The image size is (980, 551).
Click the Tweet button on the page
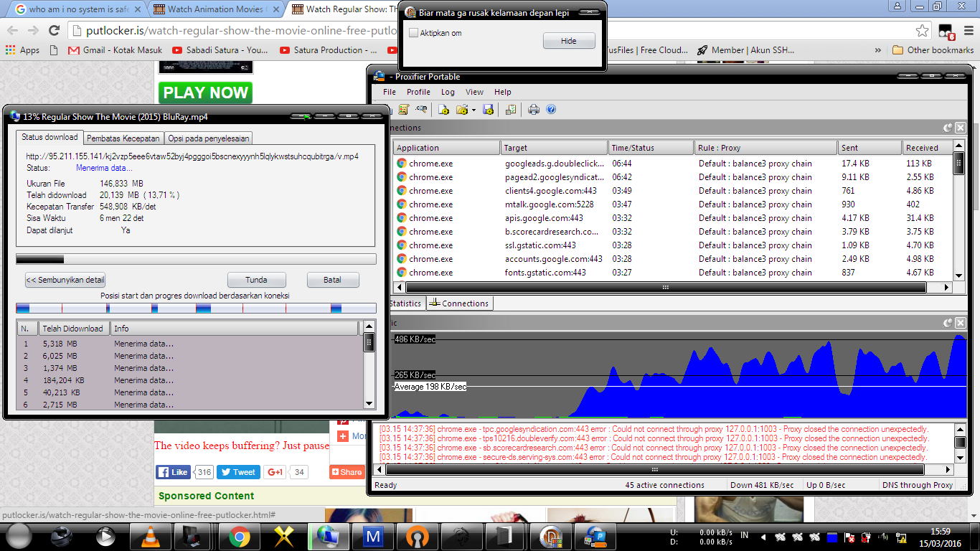click(x=237, y=472)
